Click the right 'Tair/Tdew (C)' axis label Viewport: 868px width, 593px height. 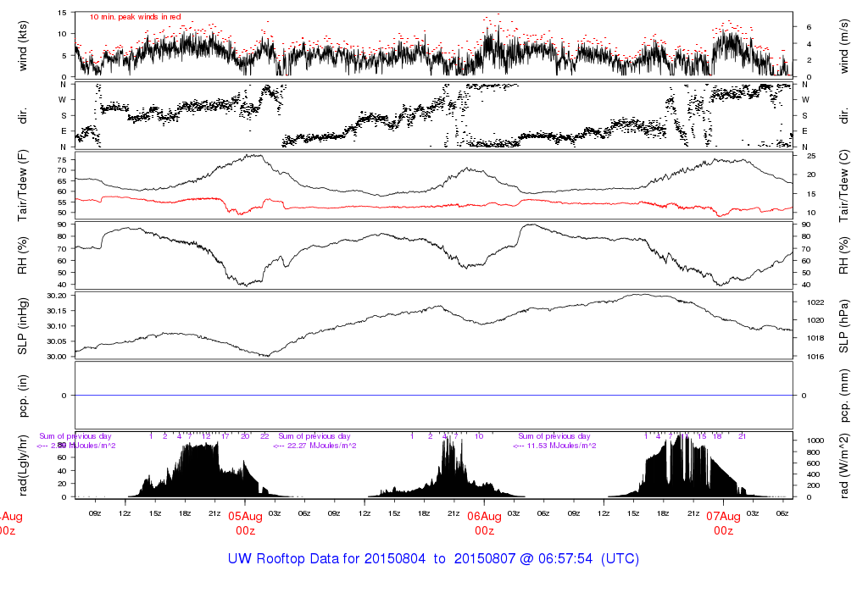coord(843,186)
